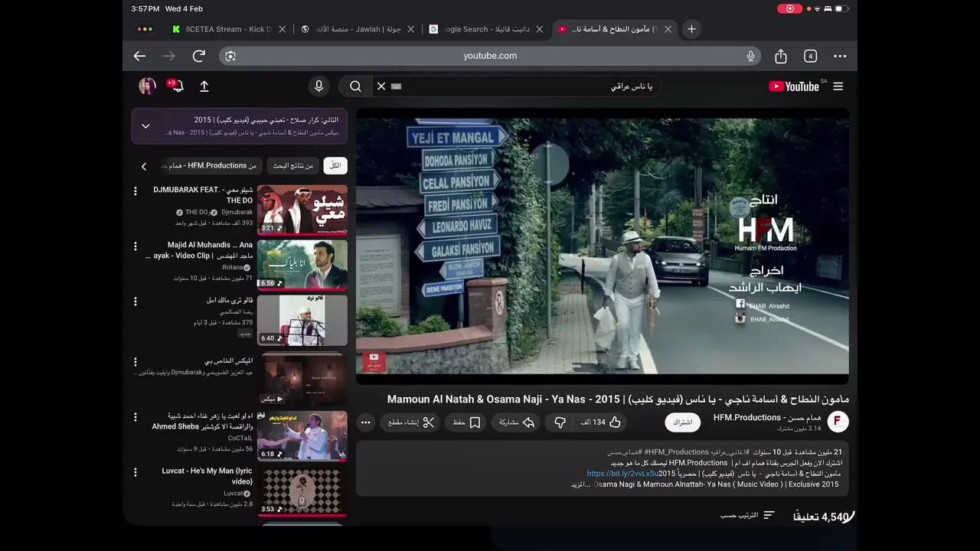The image size is (980, 551).
Task: Open more video actions (three dots)
Action: click(x=366, y=422)
